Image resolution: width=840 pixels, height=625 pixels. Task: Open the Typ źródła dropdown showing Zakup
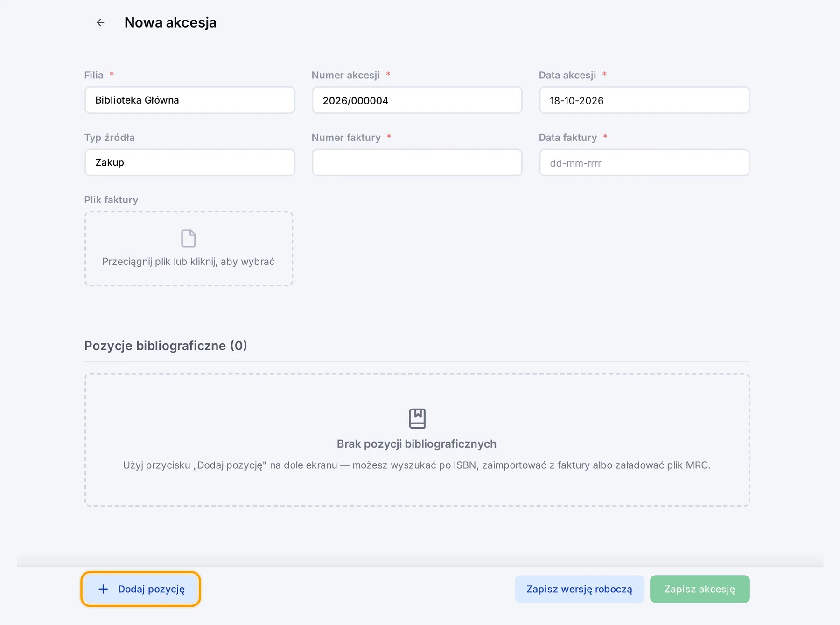click(189, 162)
